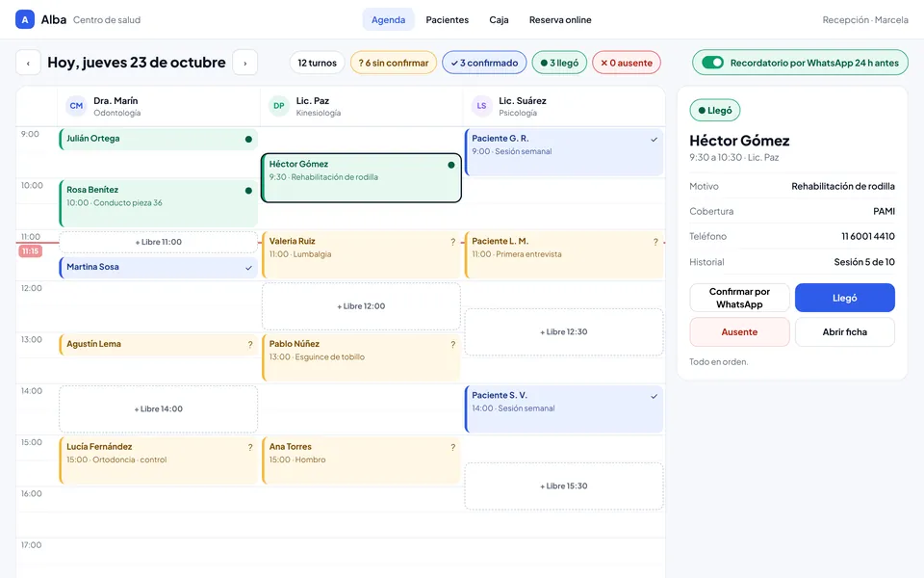Click confirmed checkmark on Martina Sosa appointment
This screenshot has height=578, width=924.
[x=248, y=268]
